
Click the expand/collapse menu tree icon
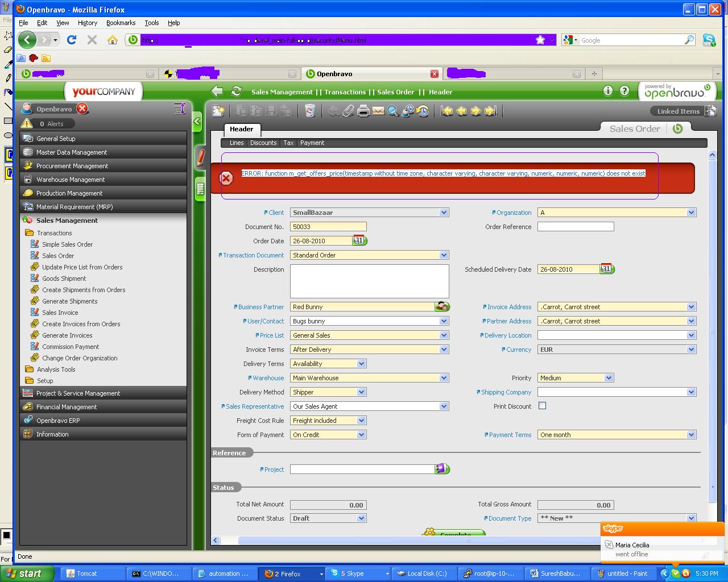point(180,109)
